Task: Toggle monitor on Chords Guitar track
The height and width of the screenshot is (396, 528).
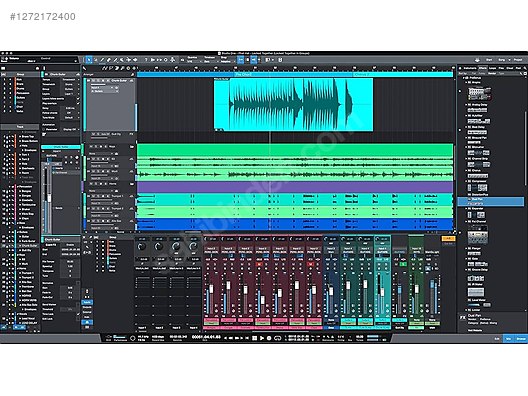Action: tap(108, 81)
